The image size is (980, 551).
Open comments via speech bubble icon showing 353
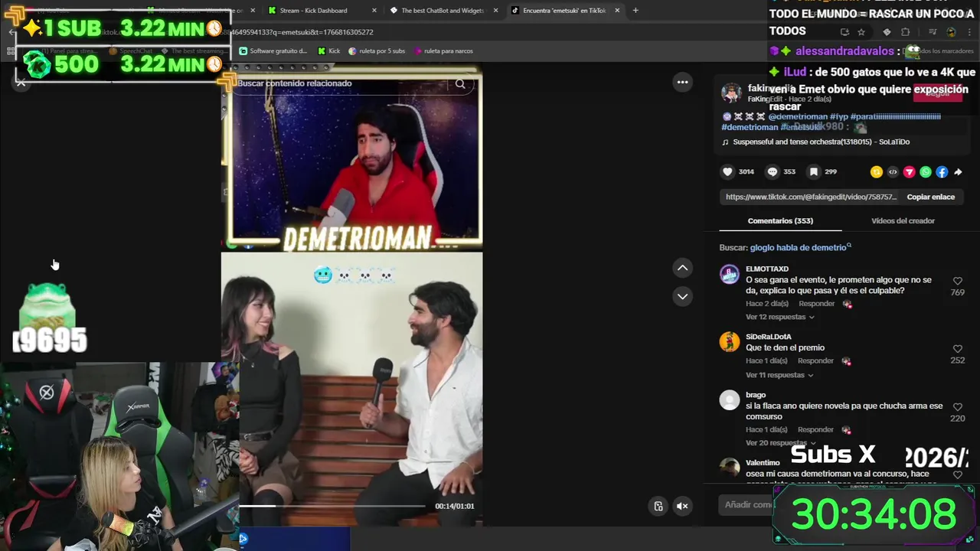(x=773, y=172)
